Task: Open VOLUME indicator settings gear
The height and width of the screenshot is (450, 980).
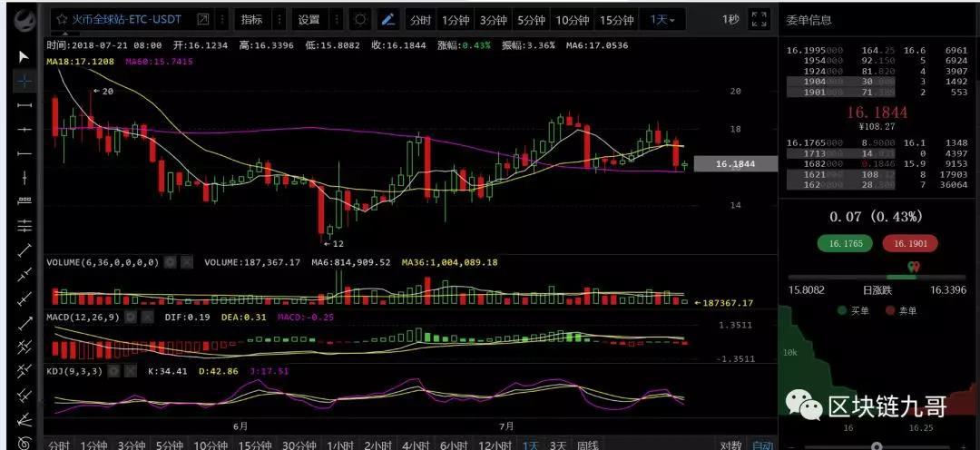Action: [170, 262]
